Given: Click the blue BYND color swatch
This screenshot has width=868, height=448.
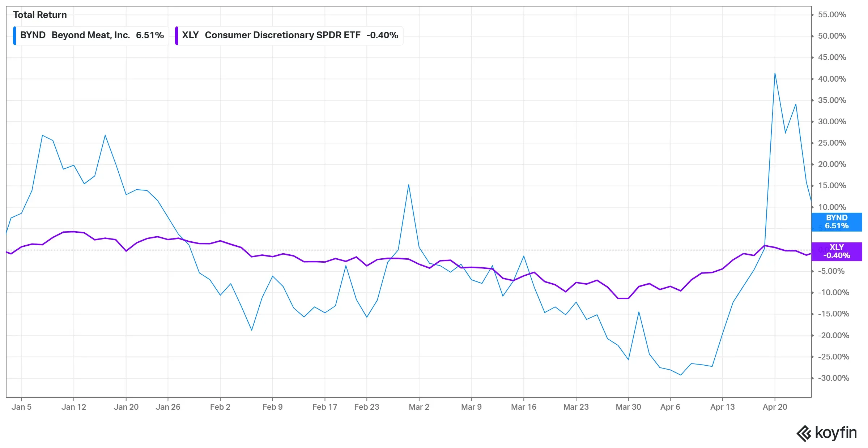Looking at the screenshot, I should (14, 35).
